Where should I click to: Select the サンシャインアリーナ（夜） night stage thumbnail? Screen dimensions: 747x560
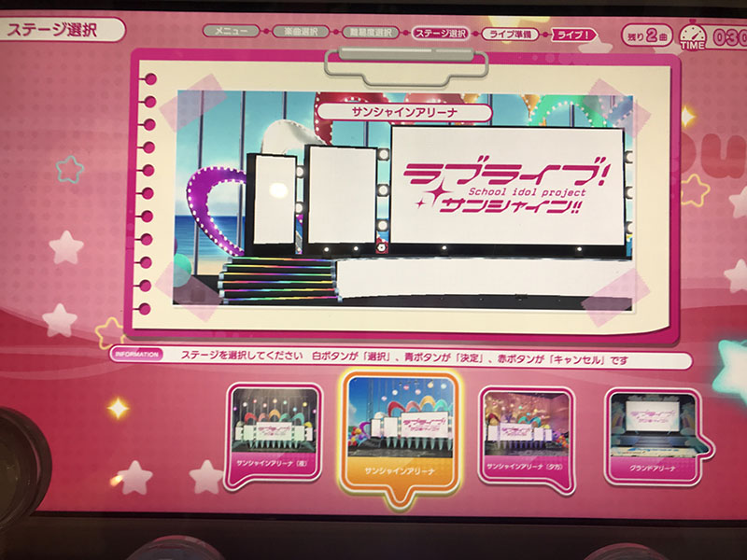pos(275,431)
